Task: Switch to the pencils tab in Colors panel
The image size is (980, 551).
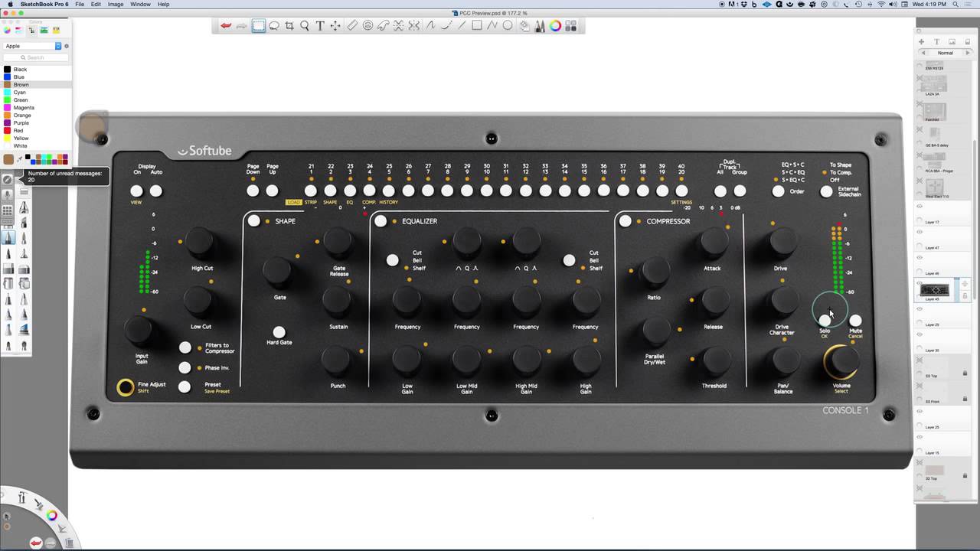Action: 56,30
